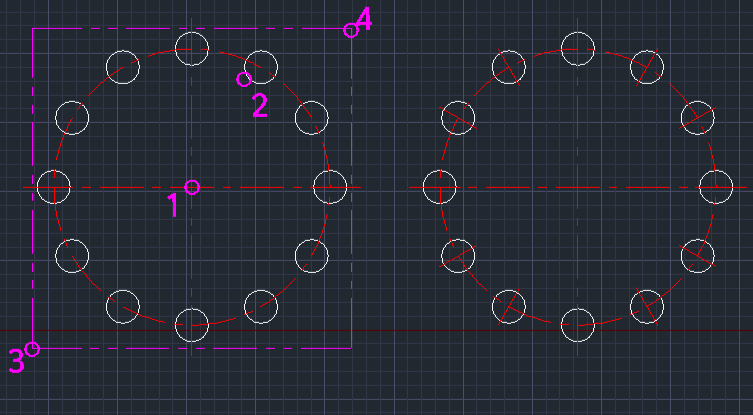This screenshot has height=415, width=753.
Task: Pick magenta corner point 3 of selection window
Action: [33, 349]
